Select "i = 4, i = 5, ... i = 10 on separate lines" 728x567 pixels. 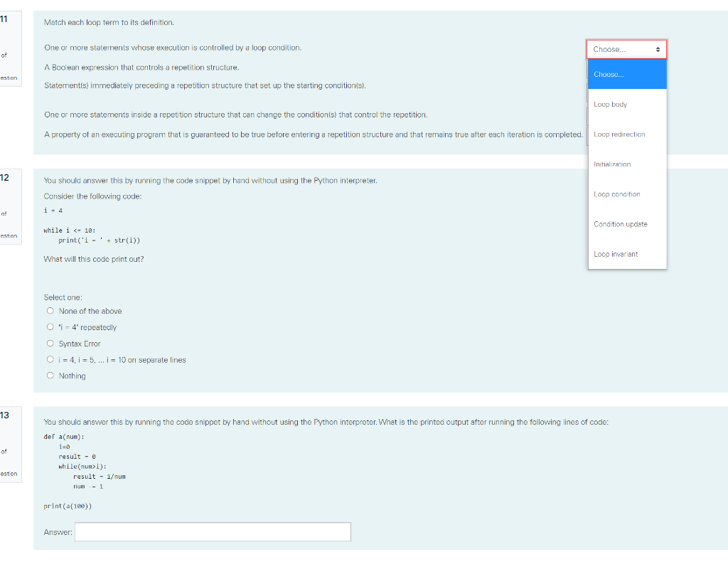[x=50, y=359]
